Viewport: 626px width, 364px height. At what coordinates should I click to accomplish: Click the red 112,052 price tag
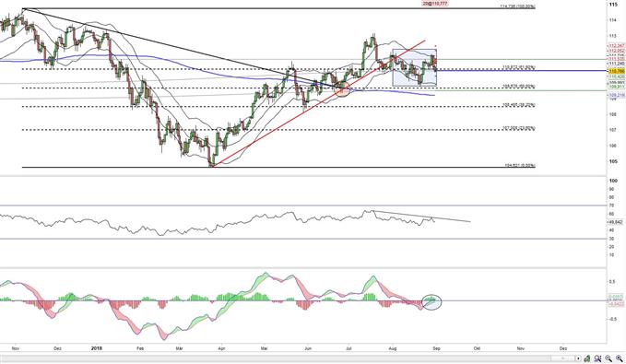(x=616, y=51)
